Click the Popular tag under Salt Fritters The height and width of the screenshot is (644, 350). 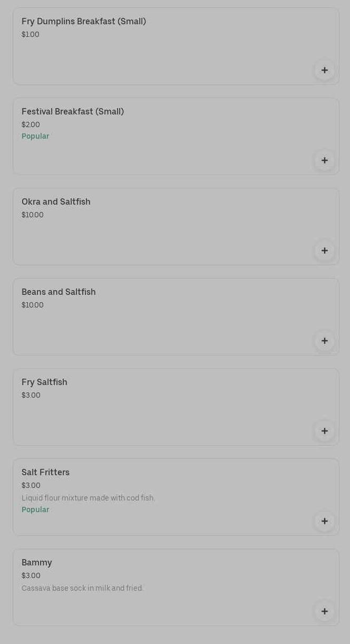point(35,510)
